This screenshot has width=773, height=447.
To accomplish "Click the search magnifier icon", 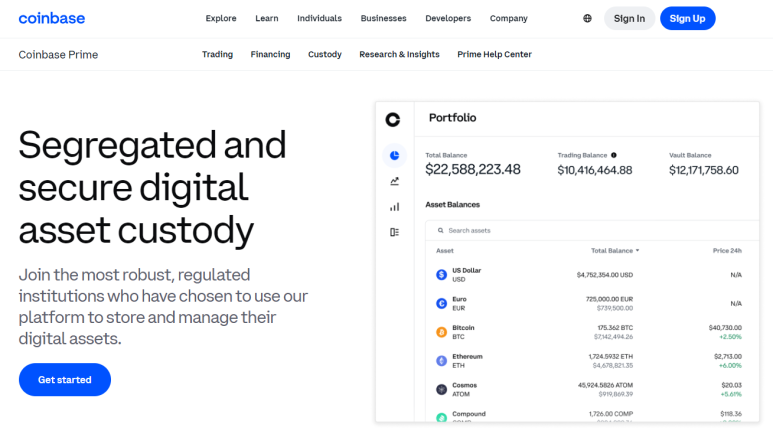I will coord(441,230).
